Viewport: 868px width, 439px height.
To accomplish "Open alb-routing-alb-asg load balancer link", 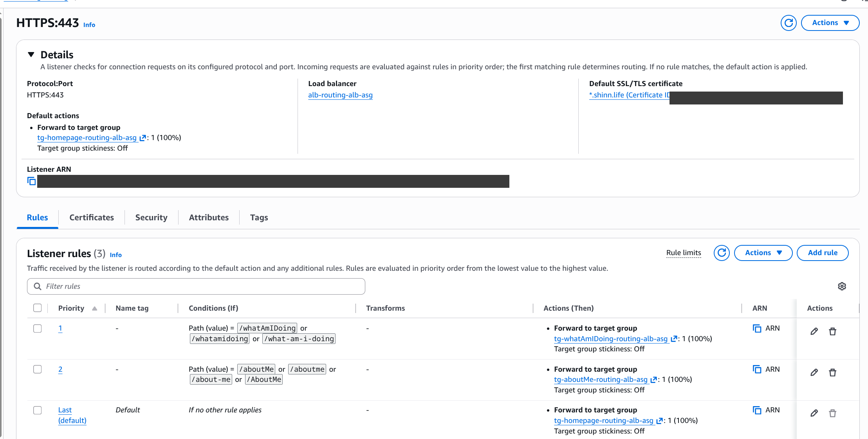I will [x=340, y=95].
